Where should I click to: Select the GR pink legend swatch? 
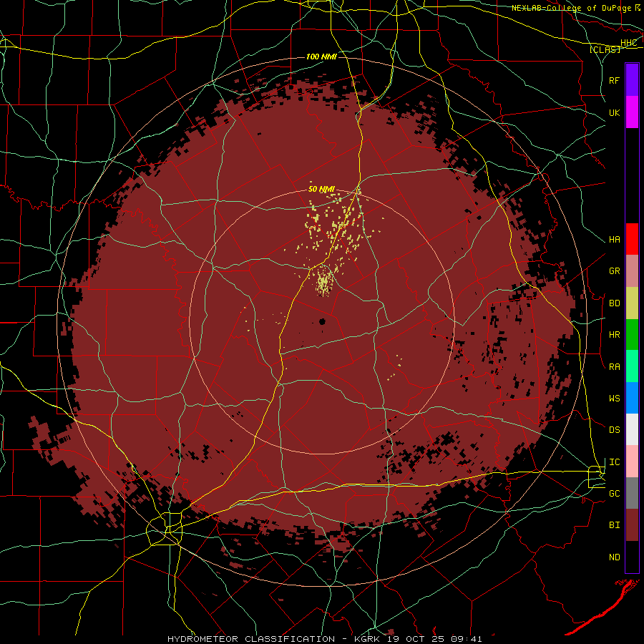tap(632, 270)
